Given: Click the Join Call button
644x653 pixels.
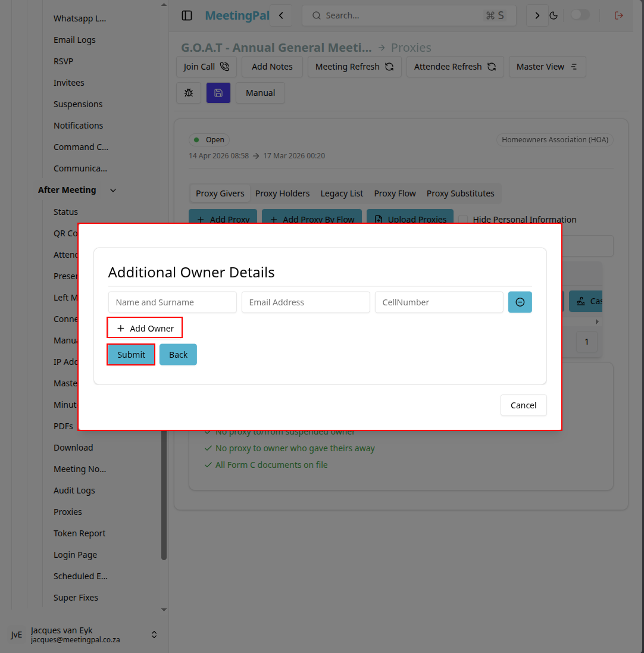Looking at the screenshot, I should [x=207, y=67].
